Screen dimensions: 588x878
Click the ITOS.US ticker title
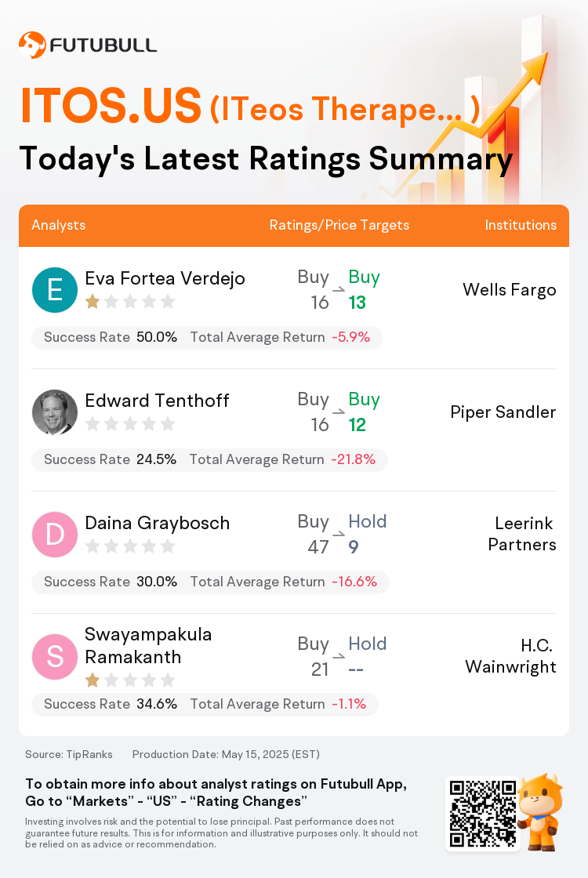point(111,106)
